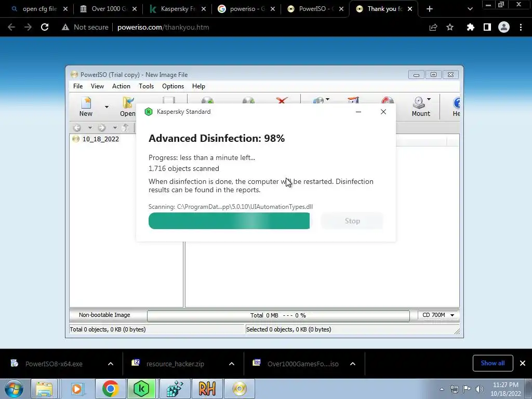Click the Non-bootable Image status label

[x=104, y=315]
